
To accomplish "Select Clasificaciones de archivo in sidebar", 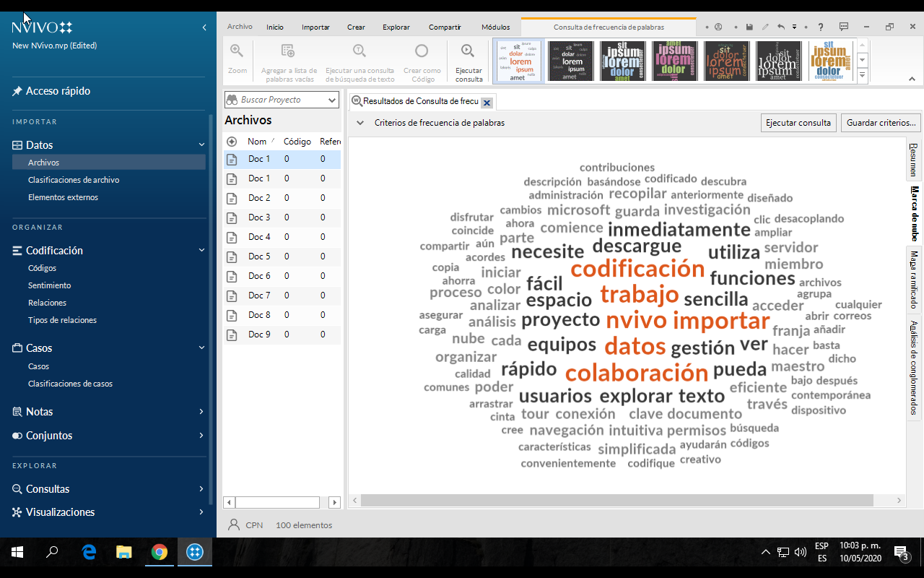I will (74, 180).
